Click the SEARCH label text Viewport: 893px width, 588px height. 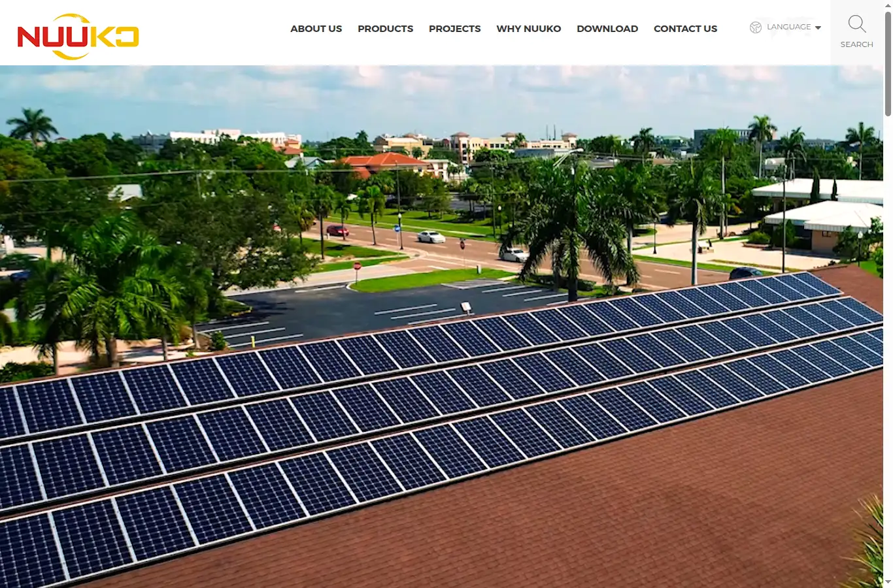(x=856, y=44)
